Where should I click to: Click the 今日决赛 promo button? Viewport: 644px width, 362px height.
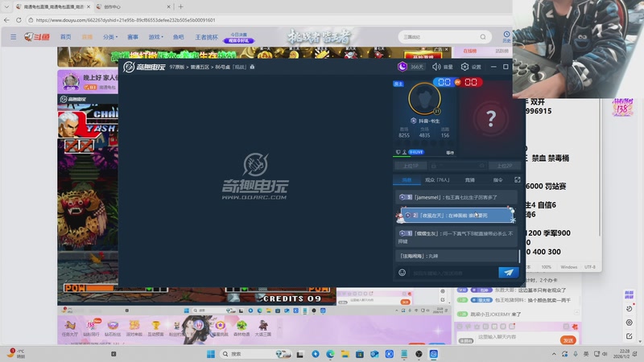click(238, 38)
